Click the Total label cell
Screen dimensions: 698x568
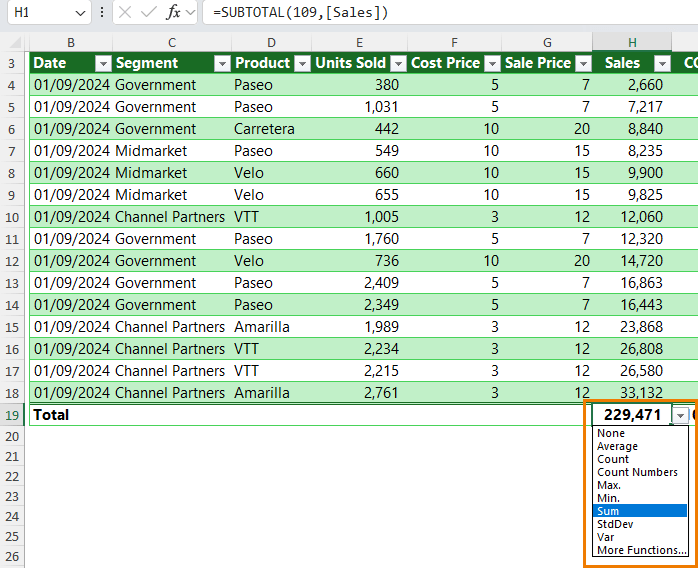(71, 415)
